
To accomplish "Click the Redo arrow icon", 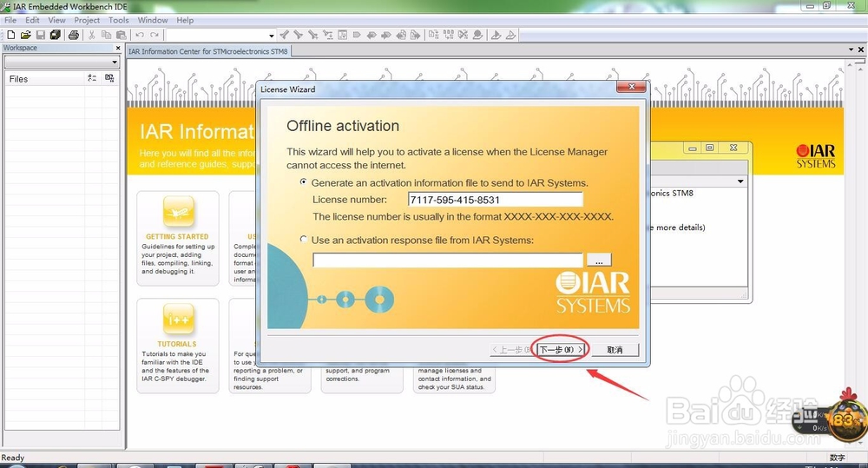I will click(155, 35).
